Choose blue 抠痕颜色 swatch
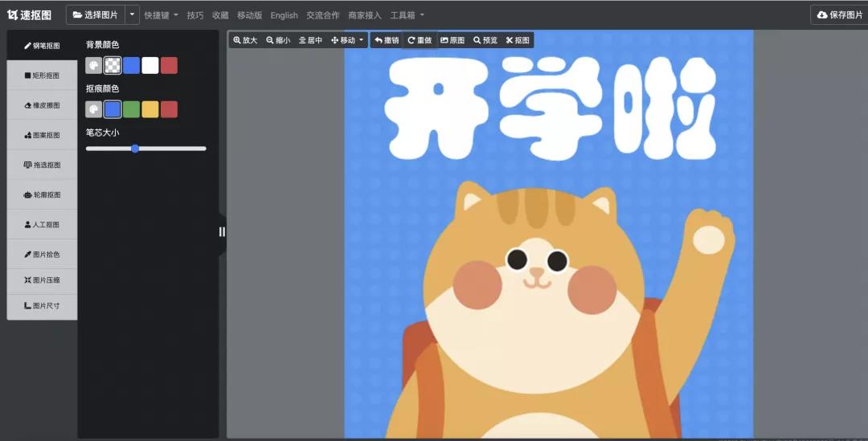Viewport: 868px width, 441px height. point(113,109)
